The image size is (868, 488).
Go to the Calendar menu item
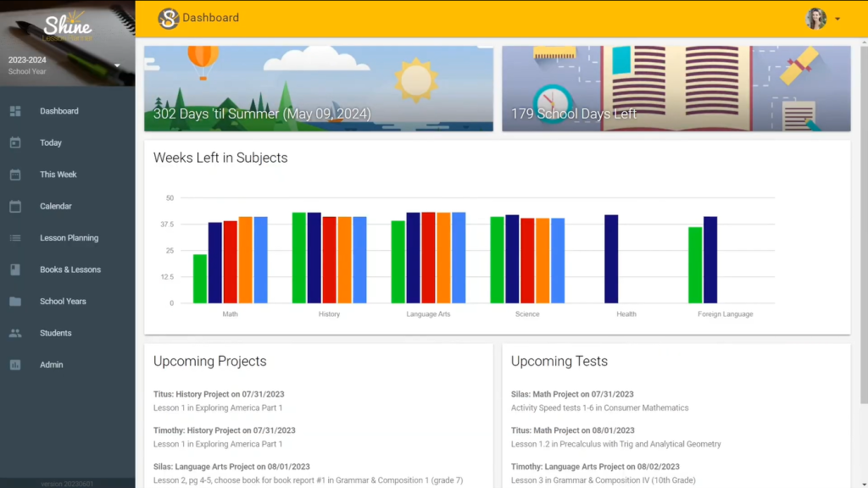(55, 207)
